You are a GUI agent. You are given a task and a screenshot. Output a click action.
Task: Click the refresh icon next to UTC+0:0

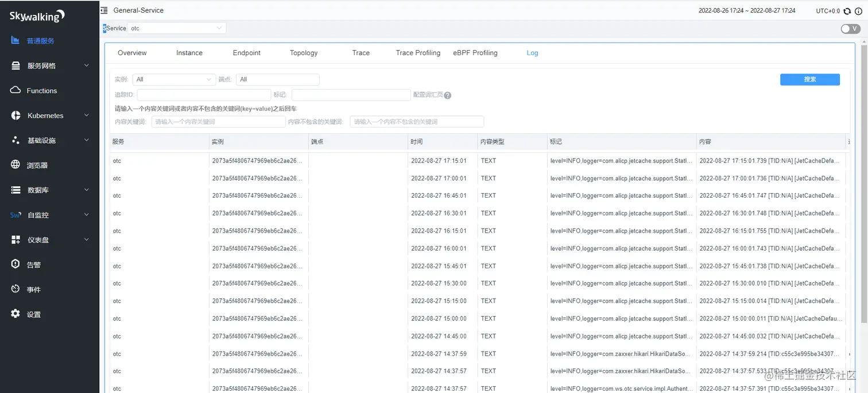847,11
